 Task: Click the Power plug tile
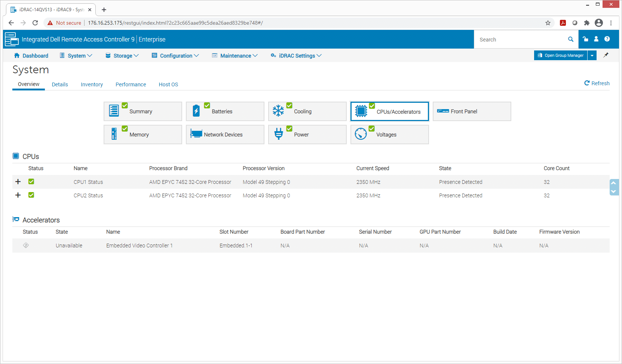click(x=307, y=135)
